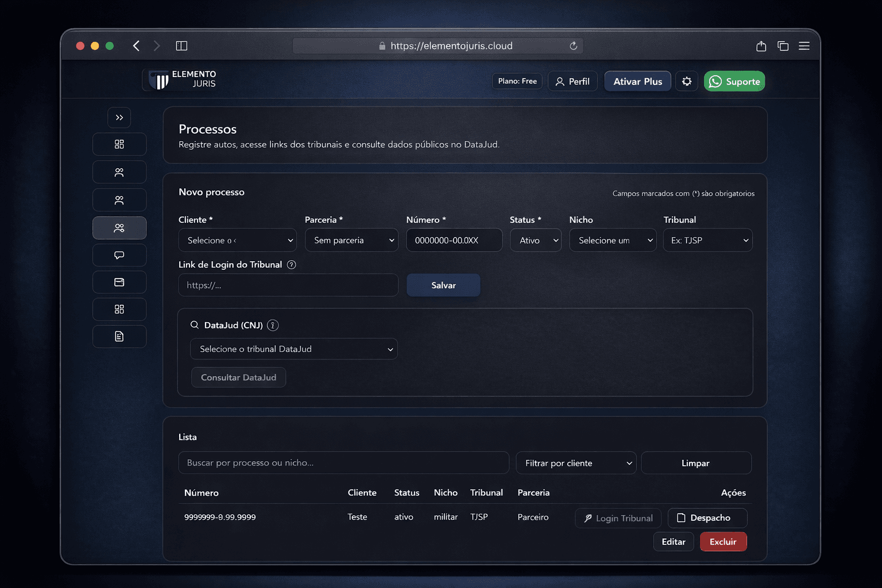This screenshot has width=882, height=588.
Task: Expand the Parceria dropdown showing Sem parceria
Action: [x=351, y=240]
